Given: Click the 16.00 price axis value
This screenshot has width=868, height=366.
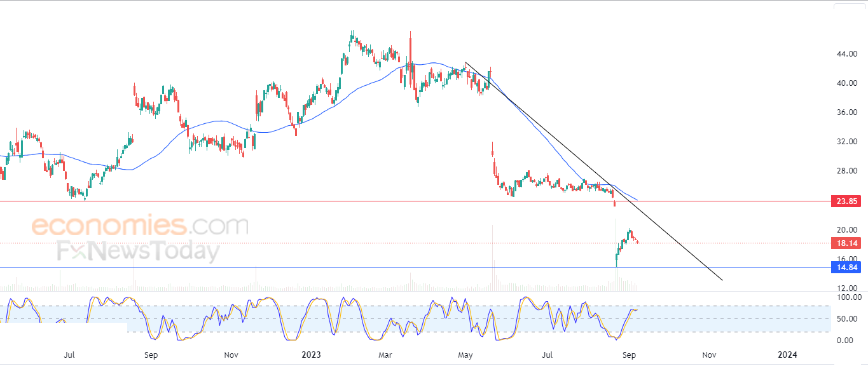Looking at the screenshot, I should point(848,259).
